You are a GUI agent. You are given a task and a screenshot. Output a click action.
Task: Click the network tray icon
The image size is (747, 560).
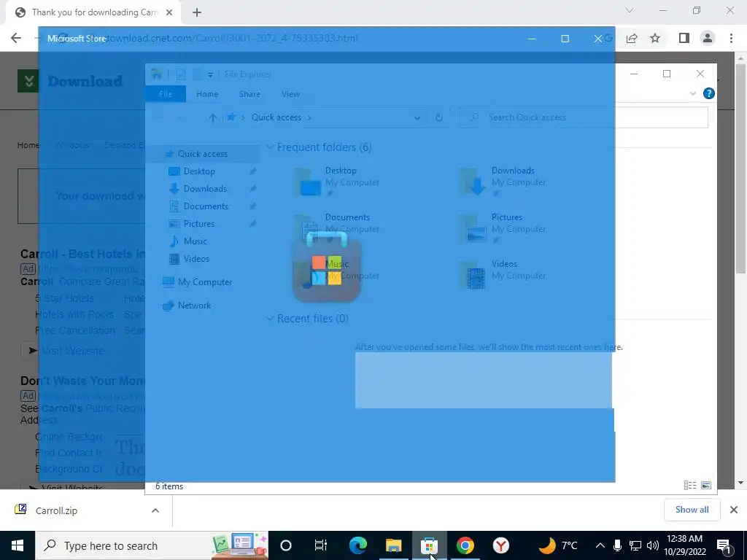coord(635,545)
